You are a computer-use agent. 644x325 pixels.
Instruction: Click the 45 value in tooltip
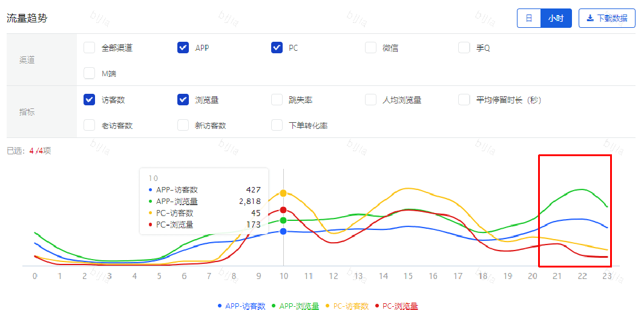tap(256, 213)
